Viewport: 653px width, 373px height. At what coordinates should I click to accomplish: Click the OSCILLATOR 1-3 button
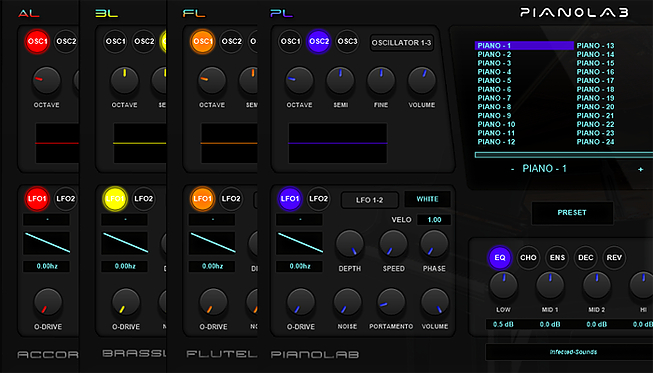[x=401, y=43]
